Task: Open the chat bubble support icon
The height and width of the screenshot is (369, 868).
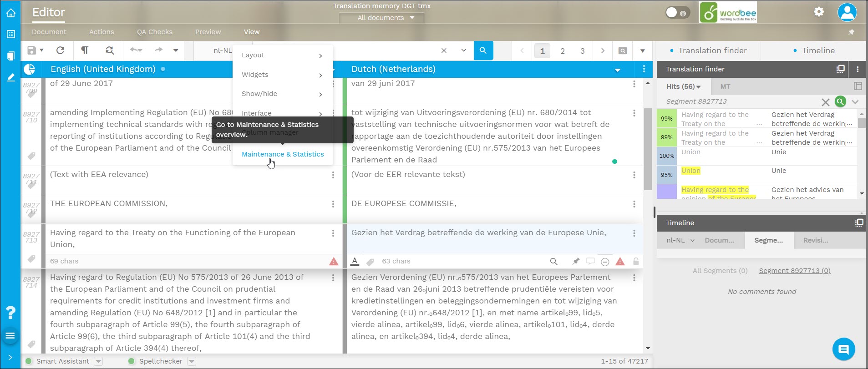Action: [843, 349]
